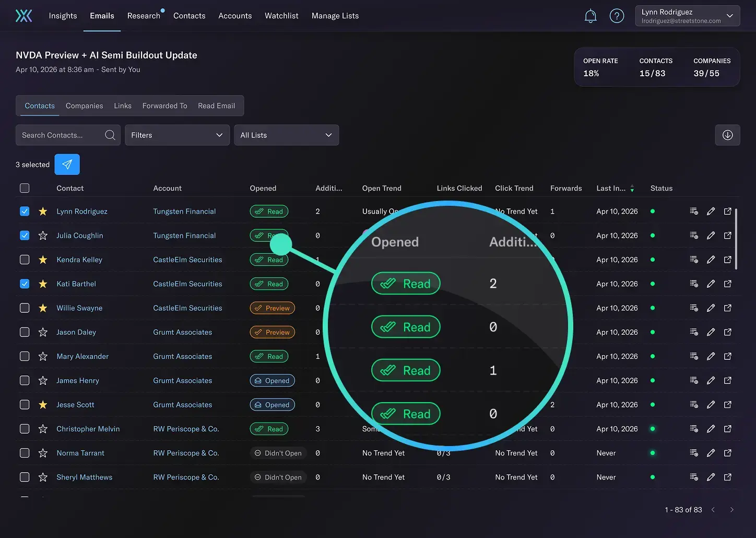Open Tungsten Financial from Julia Coughlin's row
This screenshot has width=756, height=538.
(x=184, y=236)
